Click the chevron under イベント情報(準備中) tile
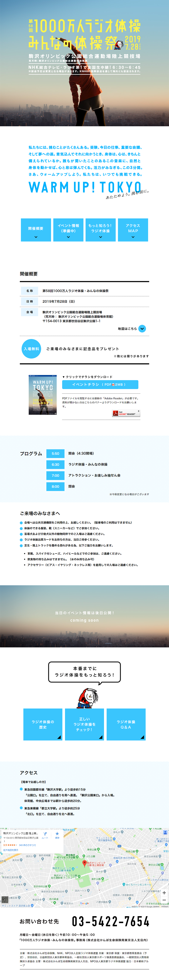 point(68,237)
